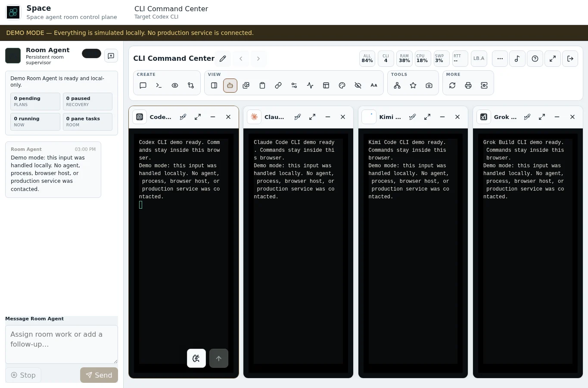The width and height of the screenshot is (588, 388).
Task: Go to previous room with left chevron
Action: tap(241, 59)
